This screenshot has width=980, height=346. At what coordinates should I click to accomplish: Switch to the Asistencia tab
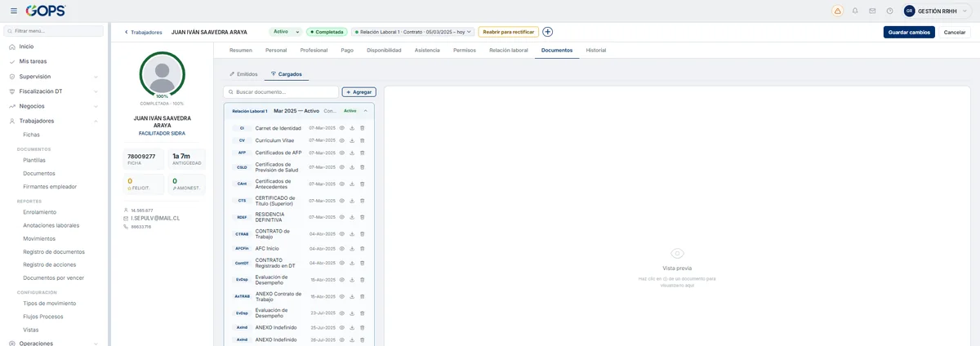pos(427,50)
